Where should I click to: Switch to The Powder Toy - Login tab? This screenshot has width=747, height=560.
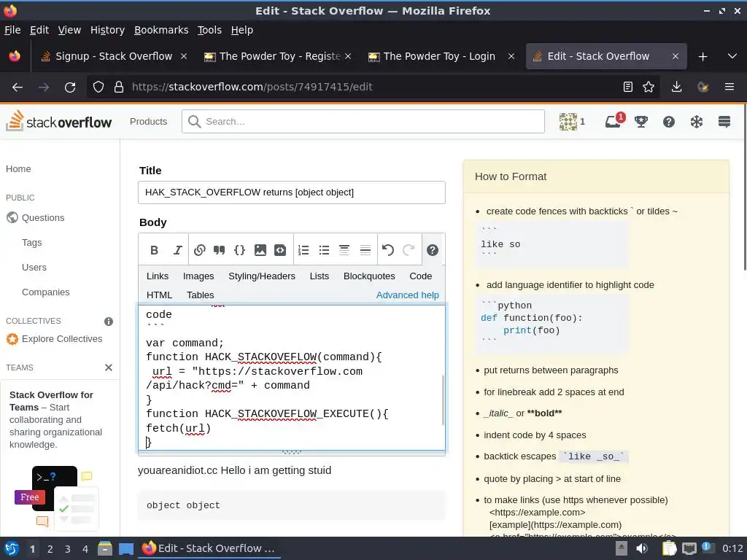[x=439, y=56]
